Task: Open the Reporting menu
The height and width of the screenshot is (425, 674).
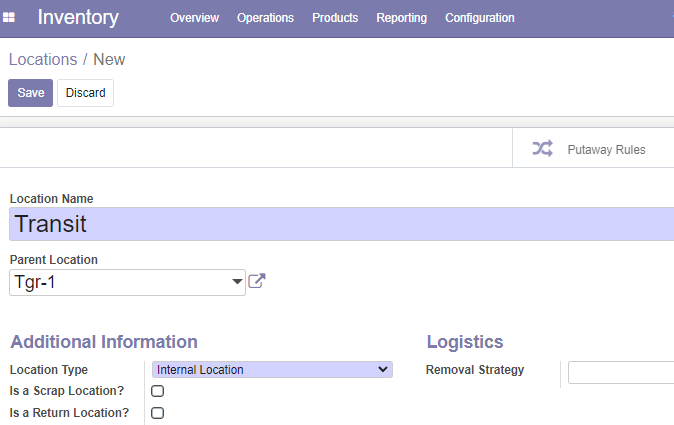Action: [401, 18]
